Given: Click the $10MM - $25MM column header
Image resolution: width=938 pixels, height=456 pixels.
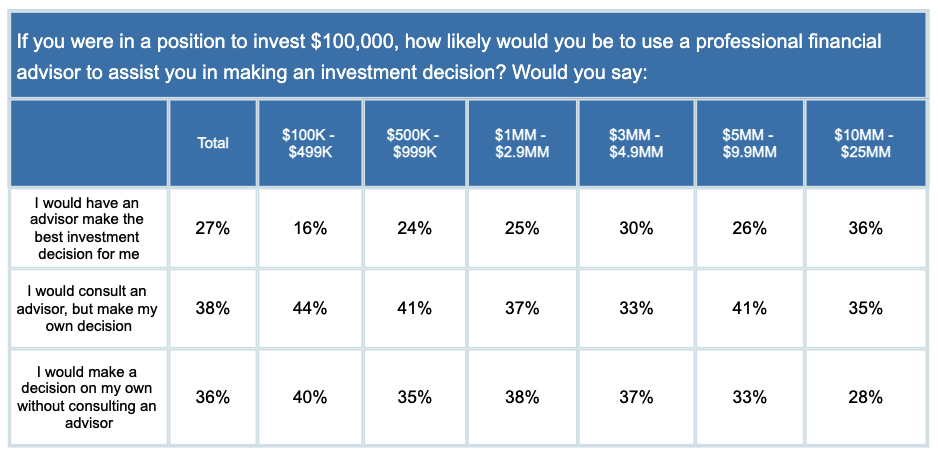Looking at the screenshot, I should 867,143.
